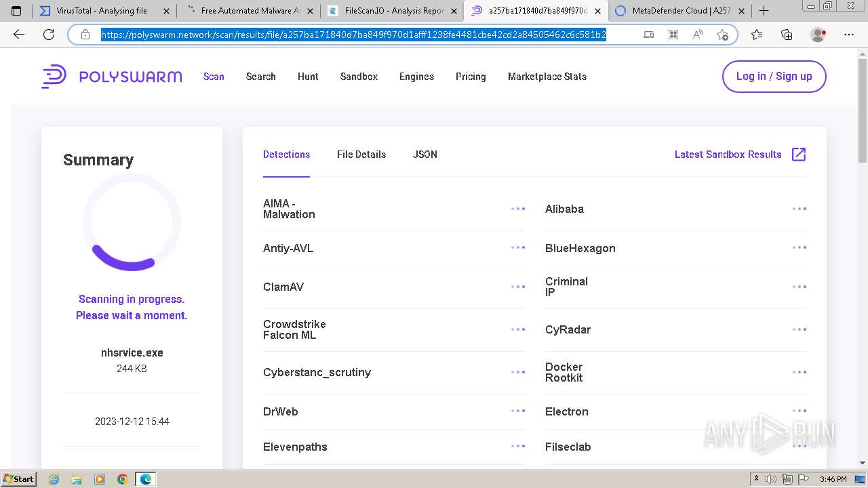This screenshot has height=488, width=868.
Task: Switch to the Detections tab
Action: 286,155
